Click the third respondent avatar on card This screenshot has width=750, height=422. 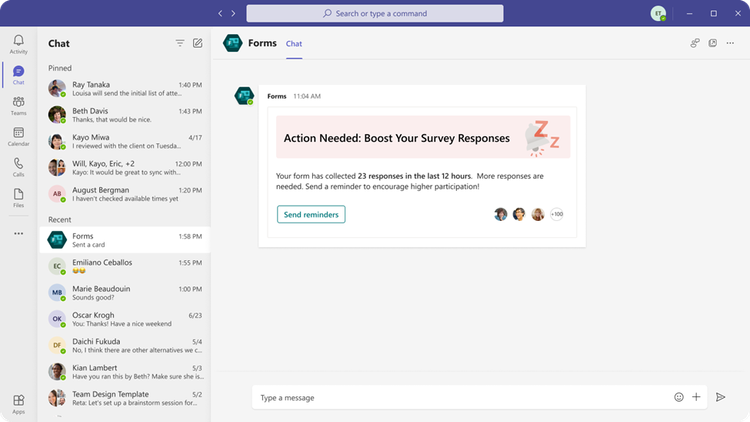538,214
